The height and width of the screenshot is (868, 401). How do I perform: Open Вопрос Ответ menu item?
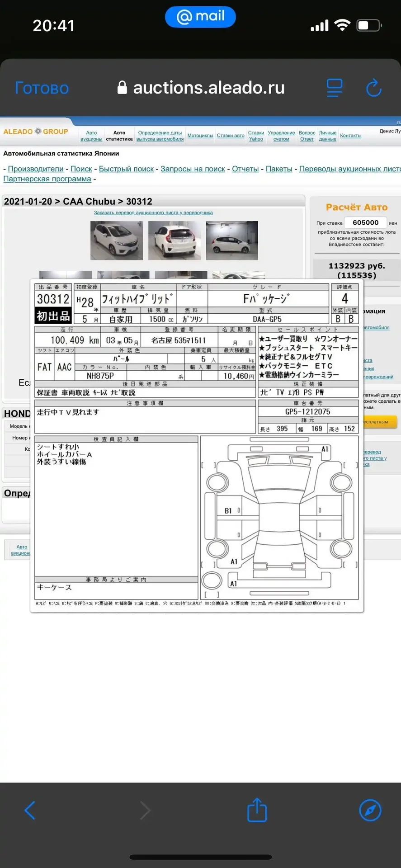(307, 136)
